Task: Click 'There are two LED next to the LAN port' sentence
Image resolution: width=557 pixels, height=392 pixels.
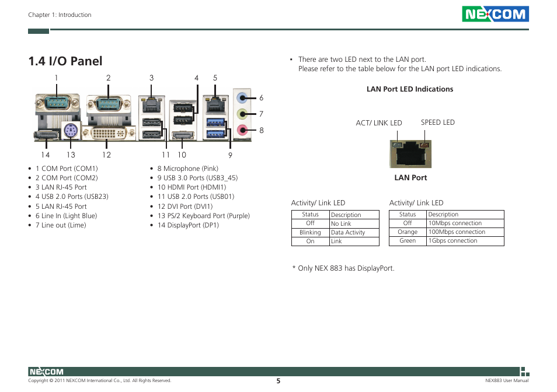Action: (362, 60)
